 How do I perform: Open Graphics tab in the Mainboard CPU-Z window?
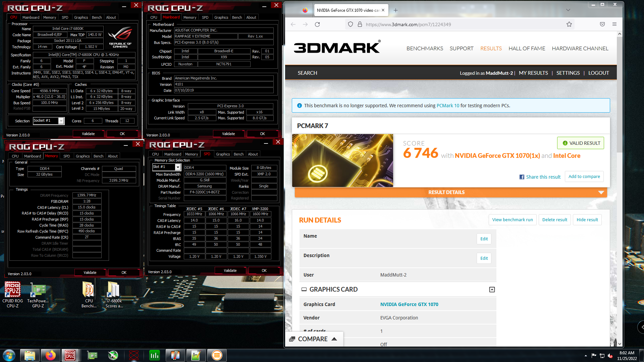[x=221, y=17]
